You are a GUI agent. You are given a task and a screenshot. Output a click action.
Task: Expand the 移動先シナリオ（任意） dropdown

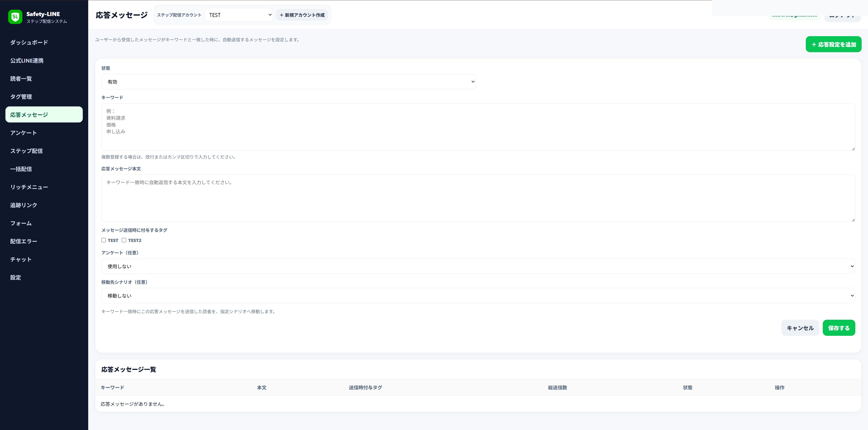pos(478,295)
